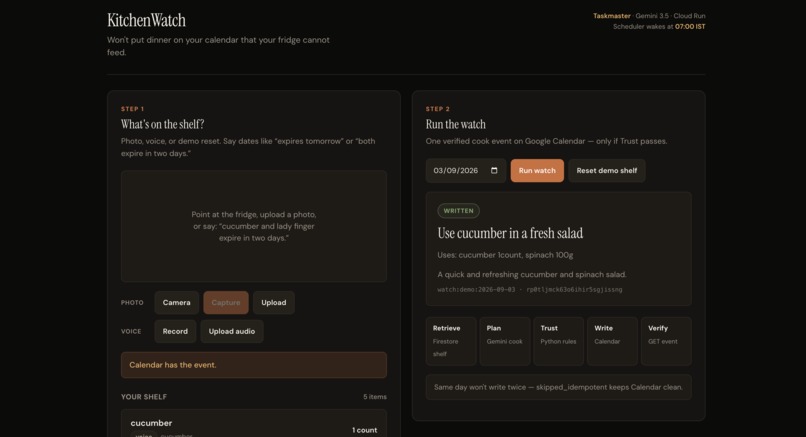Click the Run watch button

[x=537, y=171]
